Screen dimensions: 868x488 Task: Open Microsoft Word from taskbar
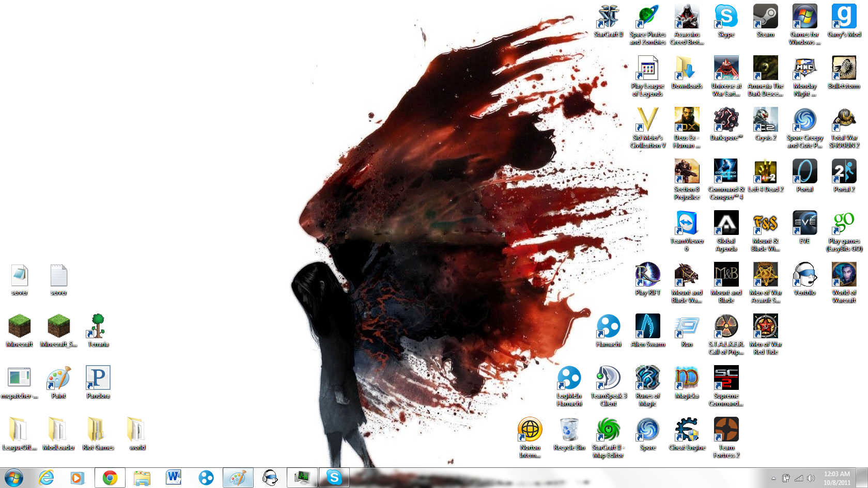[x=174, y=478]
